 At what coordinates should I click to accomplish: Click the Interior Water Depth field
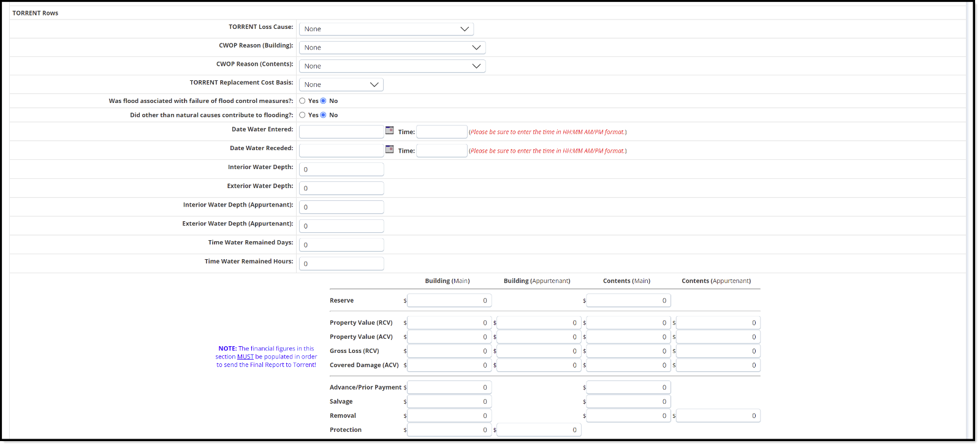(x=341, y=169)
